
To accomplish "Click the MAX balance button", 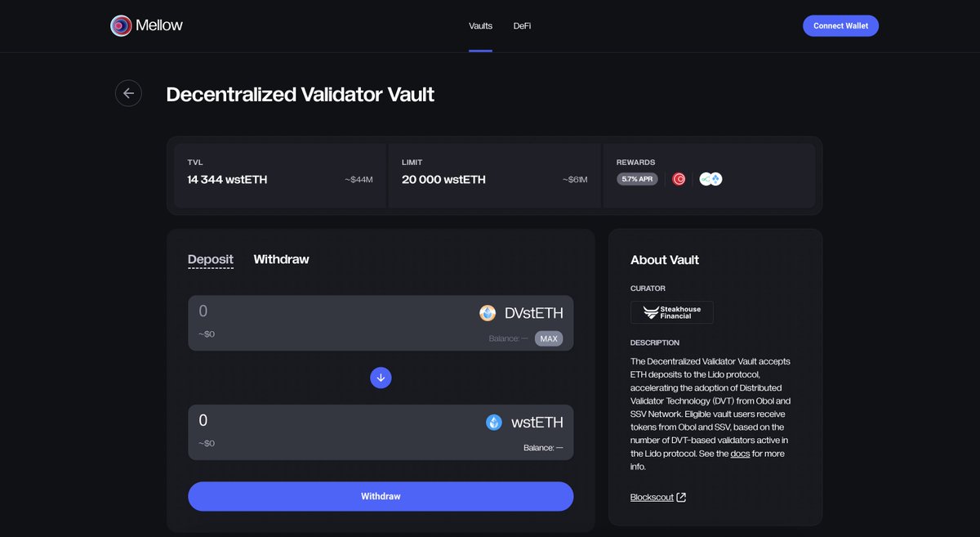I will coord(549,338).
